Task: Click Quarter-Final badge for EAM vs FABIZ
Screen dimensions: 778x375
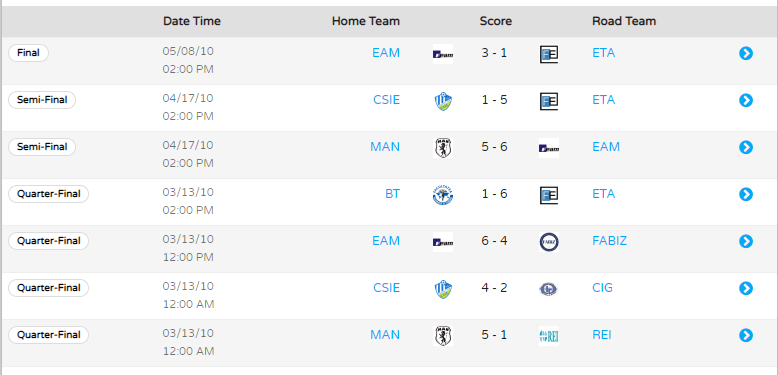Action: coord(49,241)
